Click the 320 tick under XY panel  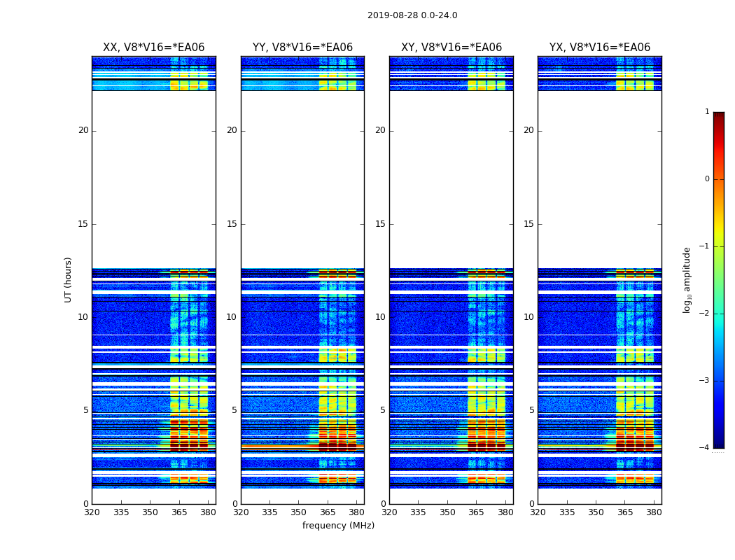pos(389,512)
